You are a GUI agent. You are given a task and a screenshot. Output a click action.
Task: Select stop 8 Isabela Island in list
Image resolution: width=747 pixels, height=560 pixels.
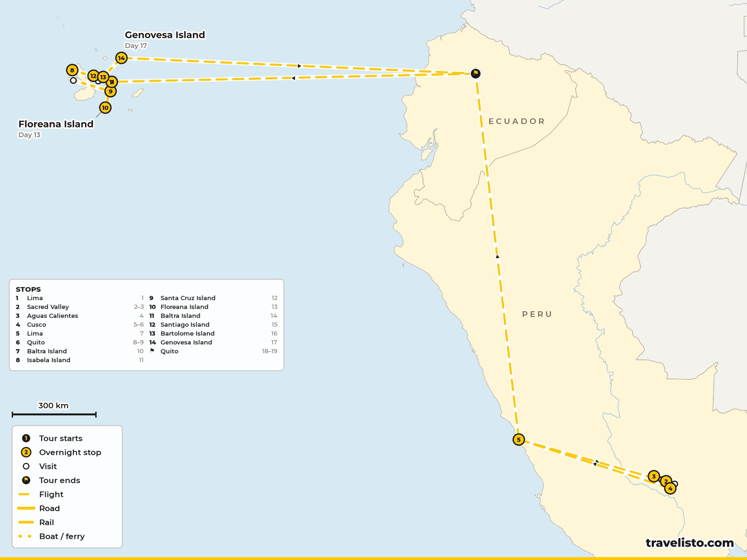[80, 360]
